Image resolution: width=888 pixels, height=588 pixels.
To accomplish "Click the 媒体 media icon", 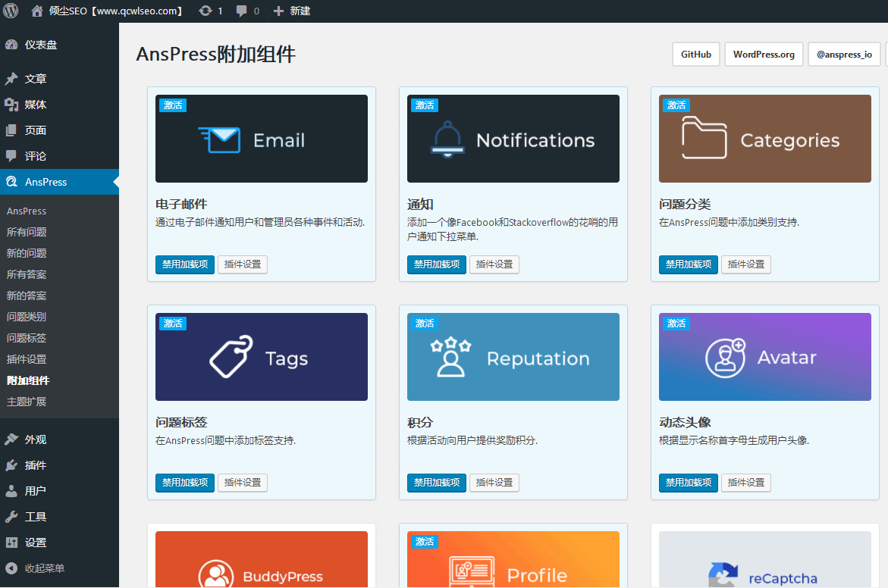I will [11, 104].
